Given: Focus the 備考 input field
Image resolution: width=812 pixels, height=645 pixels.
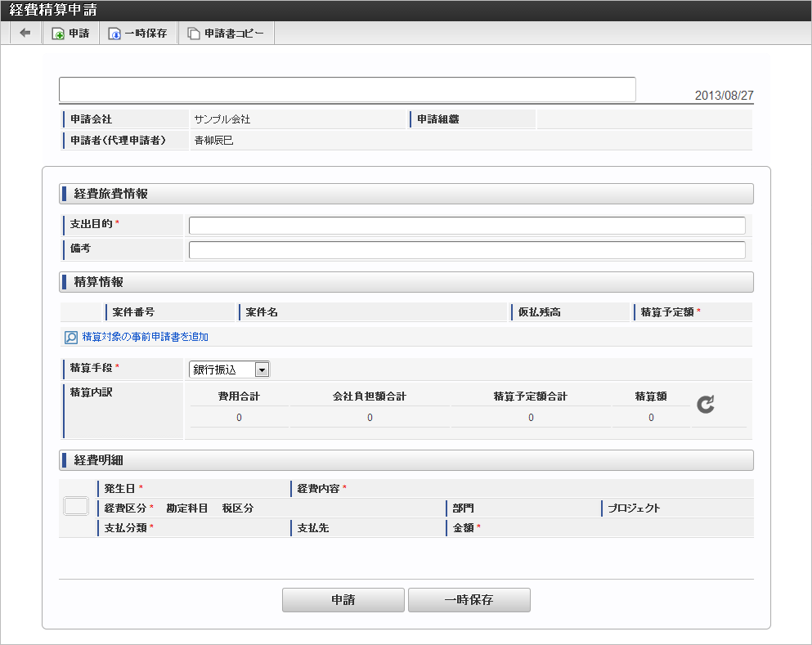Looking at the screenshot, I should [x=466, y=250].
